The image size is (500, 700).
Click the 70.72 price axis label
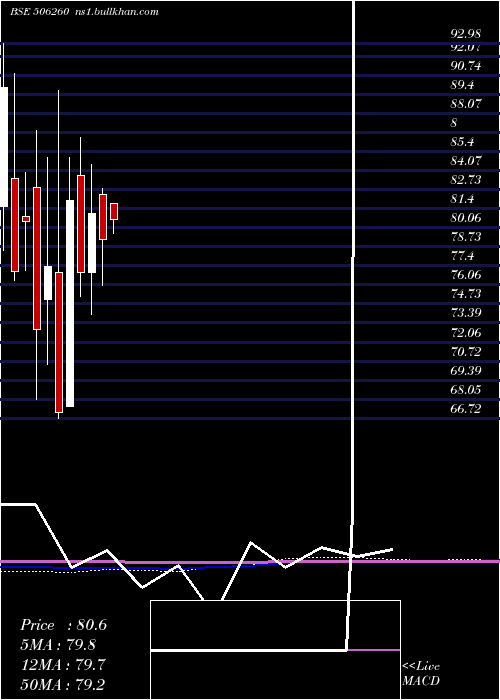point(466,352)
